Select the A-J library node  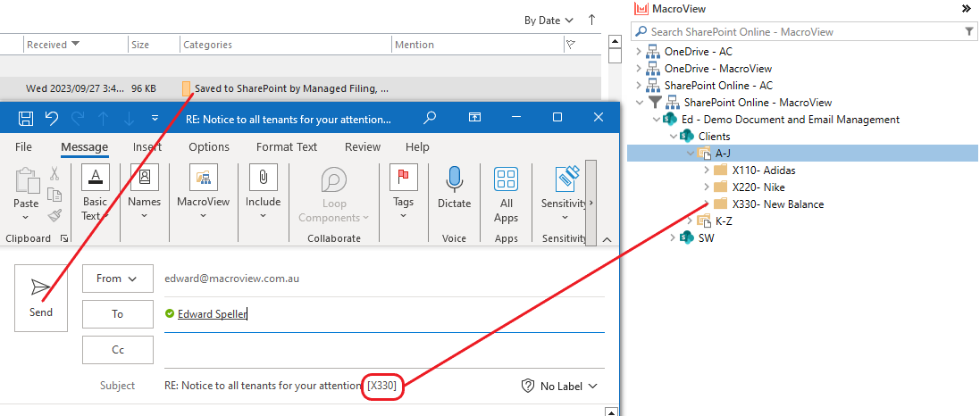[723, 153]
